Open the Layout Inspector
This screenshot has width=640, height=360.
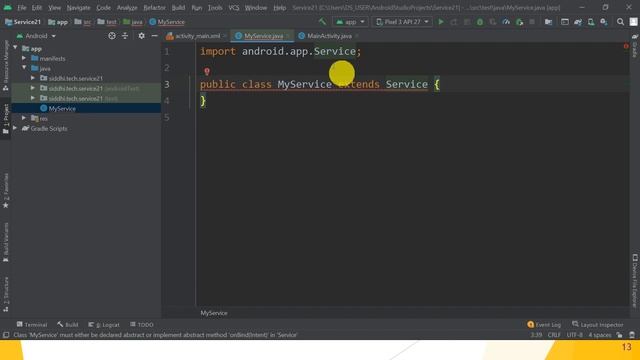click(598, 325)
